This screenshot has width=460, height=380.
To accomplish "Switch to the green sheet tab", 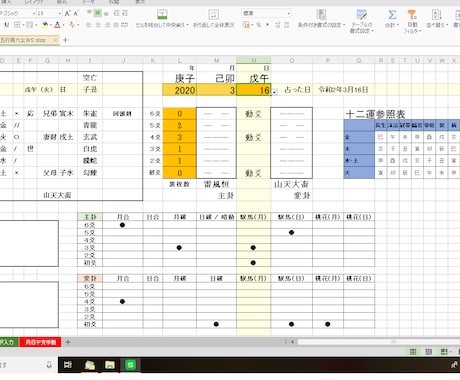I will click(x=9, y=342).
